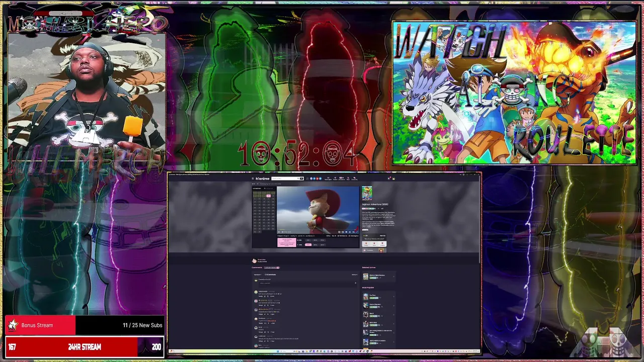Screen dimensions: 644x362
Task: Switch to the Comments tab heading
Action: (x=257, y=267)
